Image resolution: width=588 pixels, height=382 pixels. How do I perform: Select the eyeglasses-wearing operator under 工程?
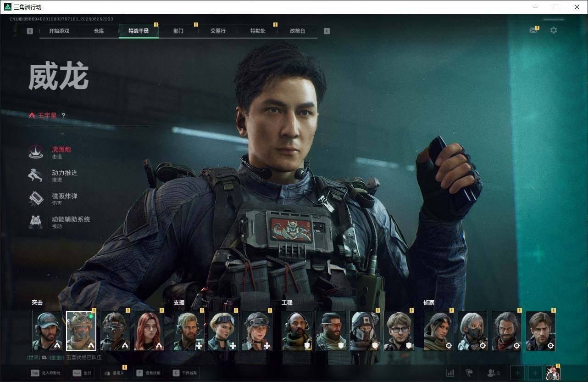coord(399,331)
